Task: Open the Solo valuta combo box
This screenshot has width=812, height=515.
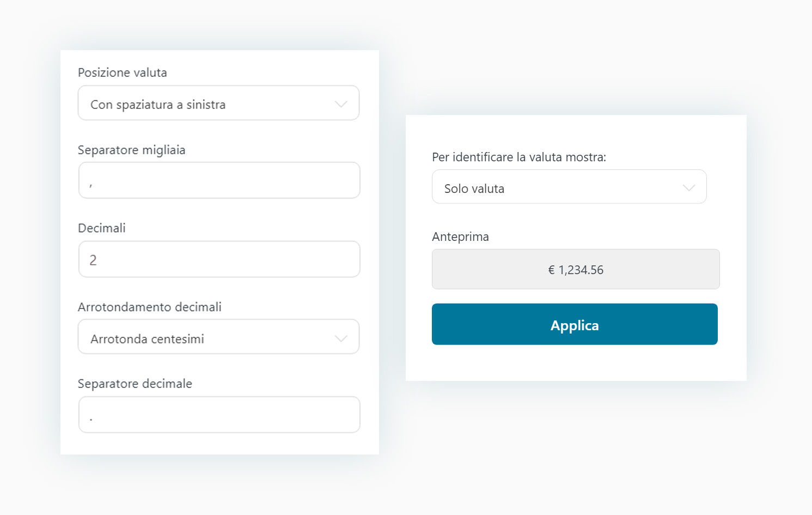Action: (x=569, y=187)
